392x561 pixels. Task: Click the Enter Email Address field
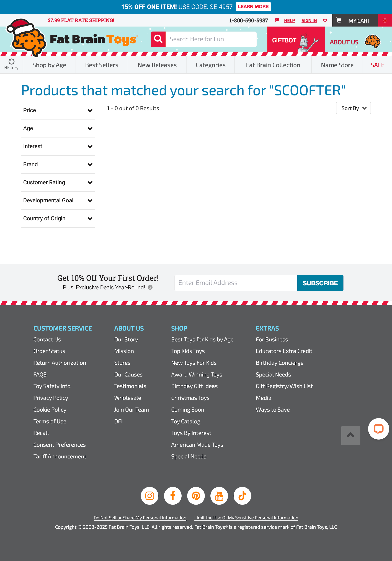236,283
